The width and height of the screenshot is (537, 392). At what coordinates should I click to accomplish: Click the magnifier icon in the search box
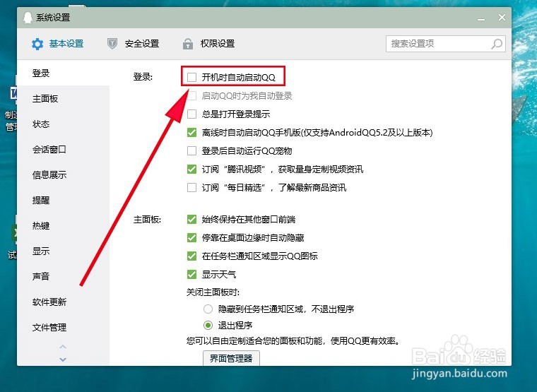(497, 44)
